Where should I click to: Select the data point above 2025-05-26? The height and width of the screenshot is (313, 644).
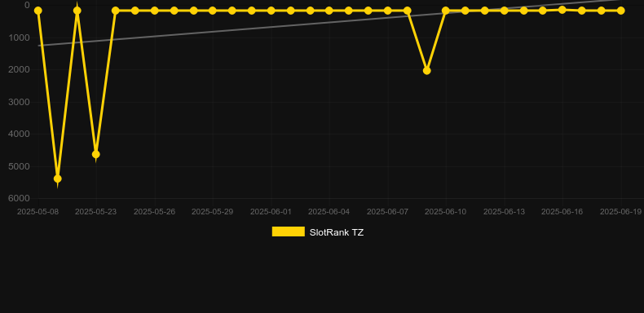(x=154, y=11)
